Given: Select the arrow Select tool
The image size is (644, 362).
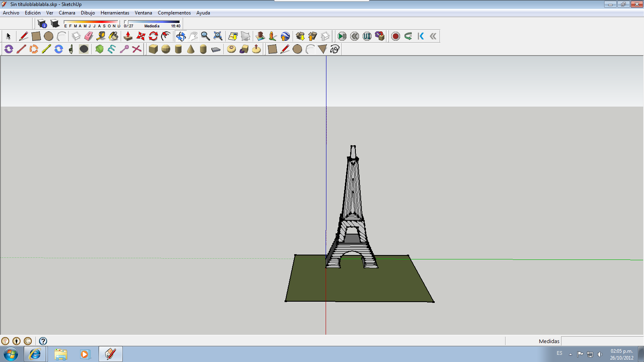Looking at the screenshot, I should pyautogui.click(x=8, y=36).
